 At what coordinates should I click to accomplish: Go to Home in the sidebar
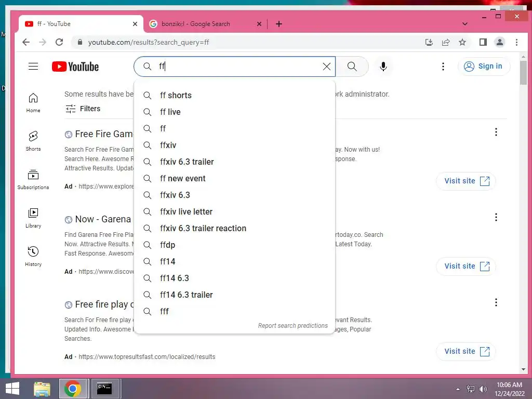(33, 103)
